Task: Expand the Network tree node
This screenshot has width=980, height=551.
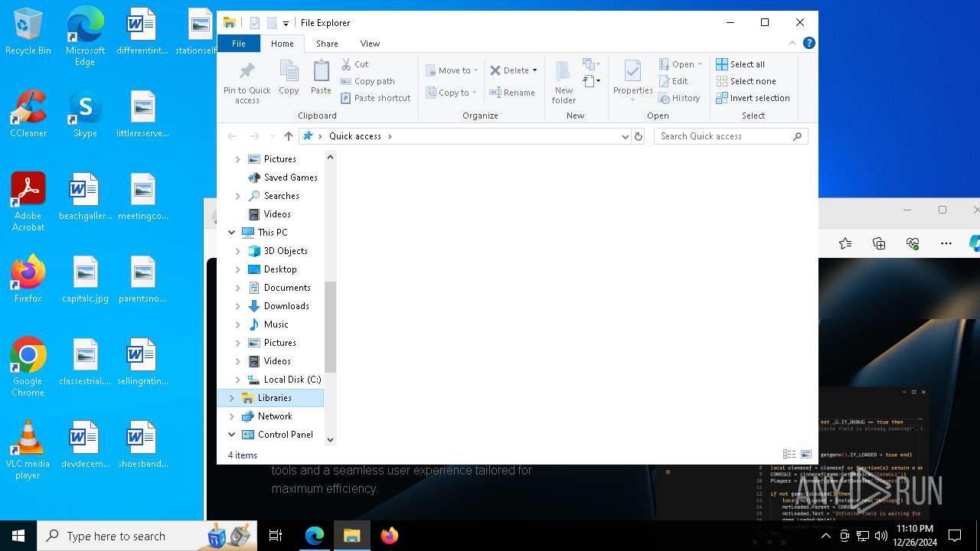Action: [232, 416]
